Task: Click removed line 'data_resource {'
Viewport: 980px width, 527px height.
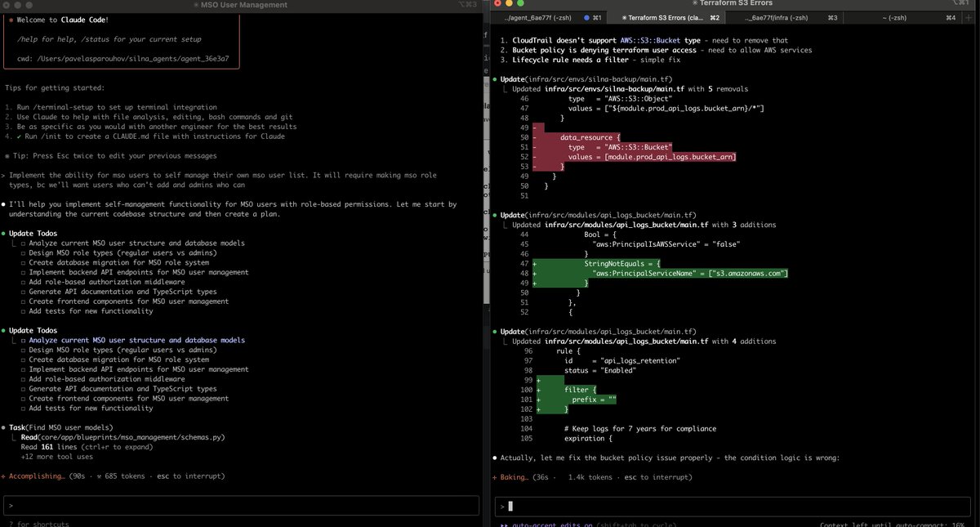Action: (x=590, y=137)
